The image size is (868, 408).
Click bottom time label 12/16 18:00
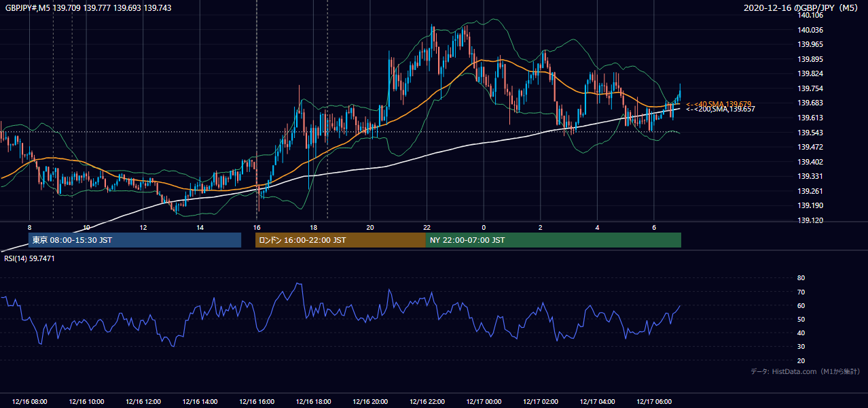(x=314, y=402)
